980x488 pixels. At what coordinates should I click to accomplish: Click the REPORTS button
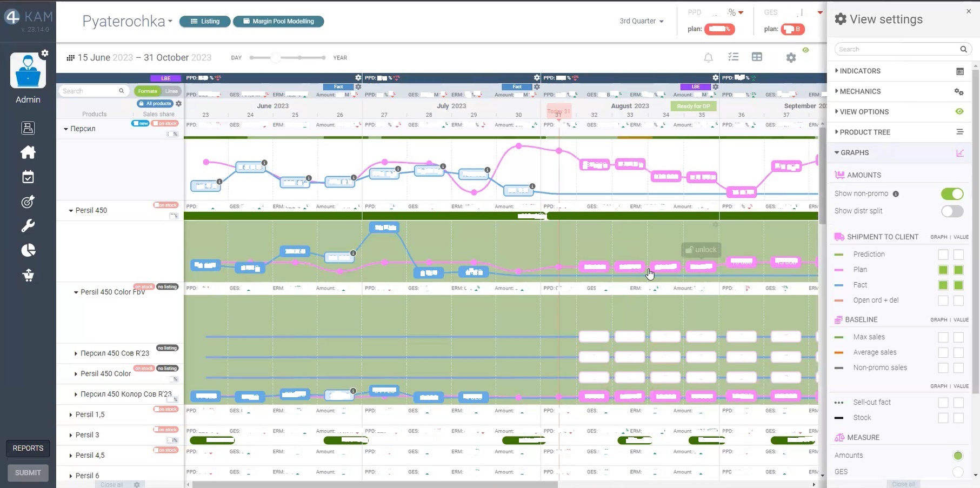[x=28, y=449]
